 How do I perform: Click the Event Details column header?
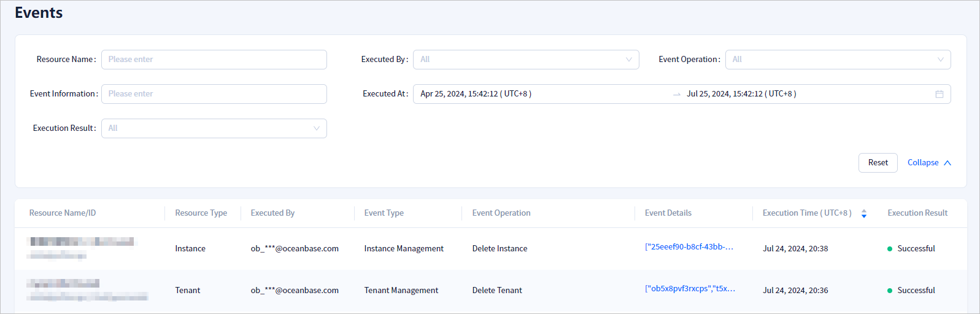(x=668, y=213)
